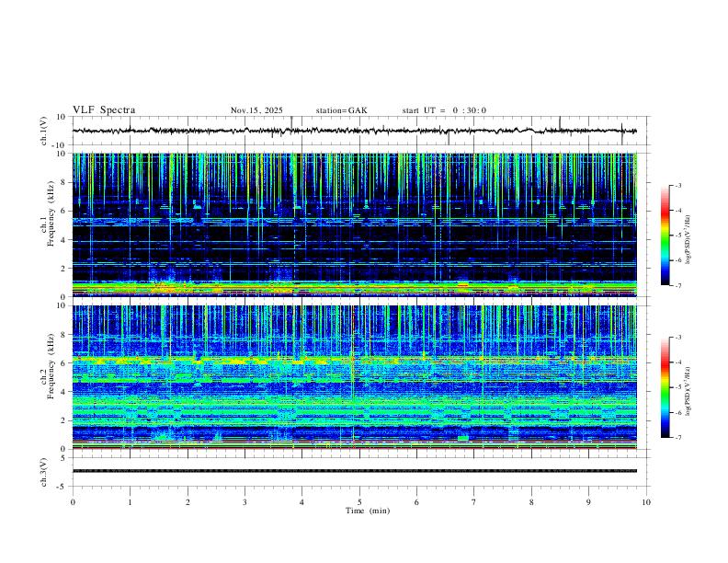This screenshot has height=563, width=728.
Task: Click time axis tick label "9"
Action: (x=588, y=502)
